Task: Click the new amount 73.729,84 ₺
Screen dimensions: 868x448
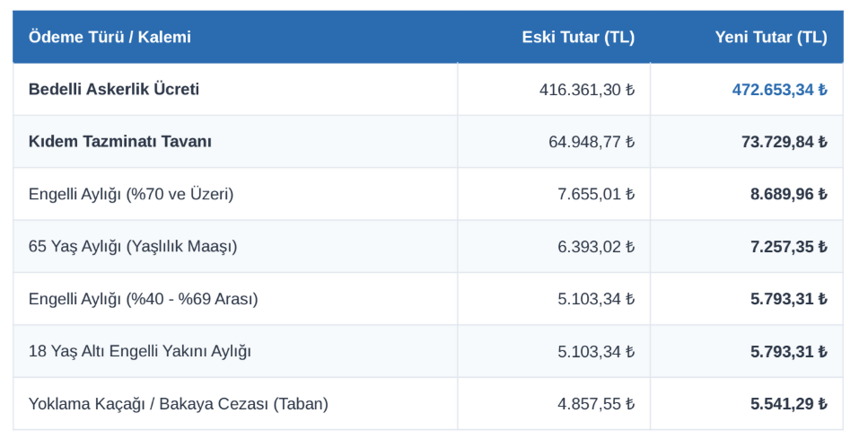Action: point(785,142)
